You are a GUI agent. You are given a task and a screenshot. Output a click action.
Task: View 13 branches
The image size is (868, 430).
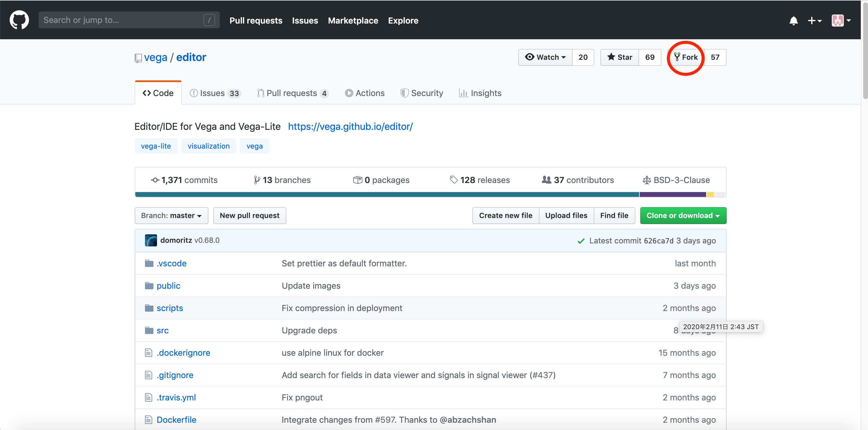click(x=282, y=180)
